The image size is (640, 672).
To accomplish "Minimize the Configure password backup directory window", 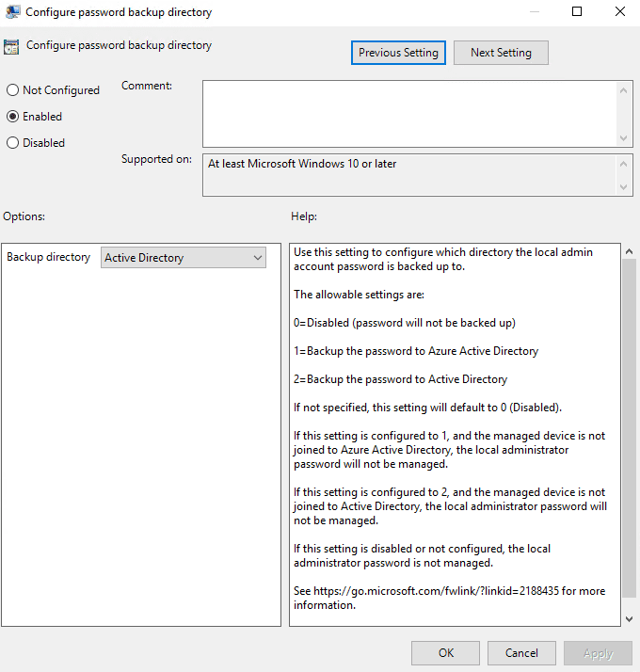I will pyautogui.click(x=534, y=12).
